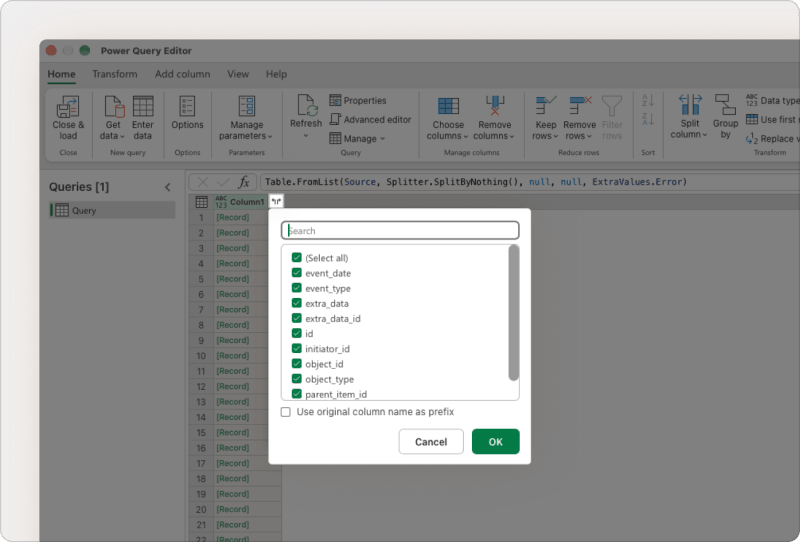Open the Choose columns dropdown arrow
This screenshot has height=542, width=800.
click(x=466, y=136)
